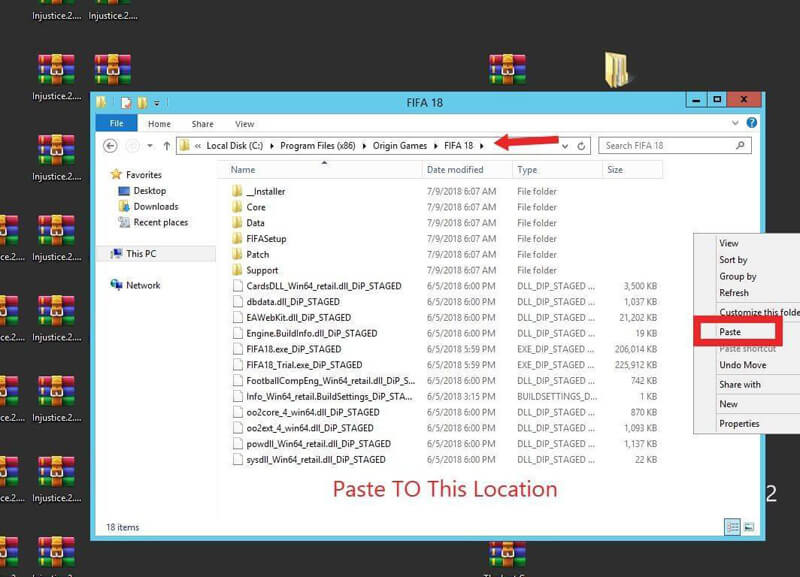The width and height of the screenshot is (800, 577).
Task: Select This PC in navigation pane
Action: coord(141,254)
